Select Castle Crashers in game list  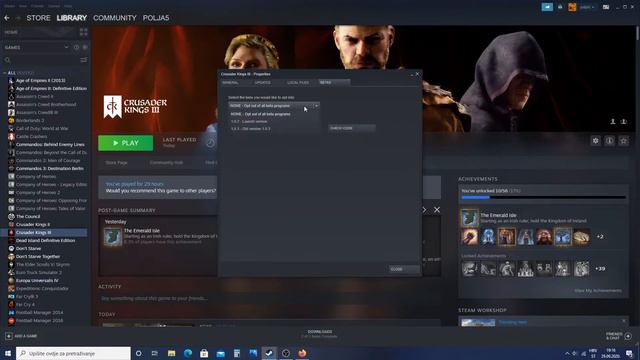(x=31, y=136)
